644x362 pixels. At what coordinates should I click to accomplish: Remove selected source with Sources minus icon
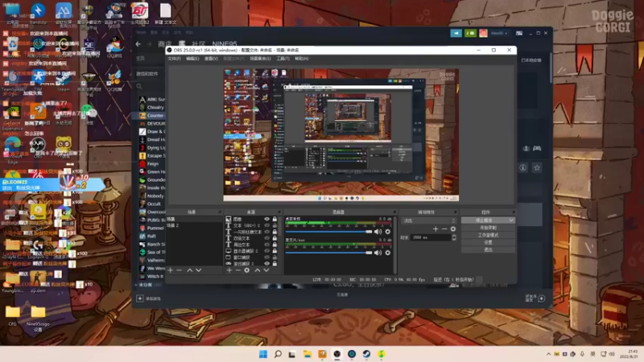click(237, 270)
